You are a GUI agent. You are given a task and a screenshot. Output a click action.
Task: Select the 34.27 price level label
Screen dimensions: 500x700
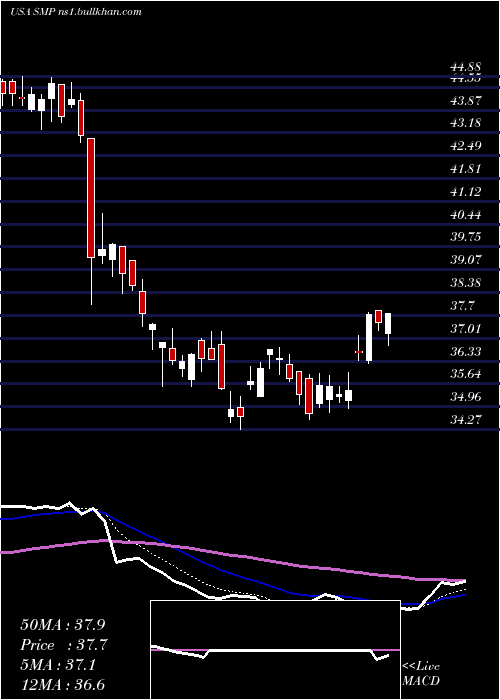point(466,420)
